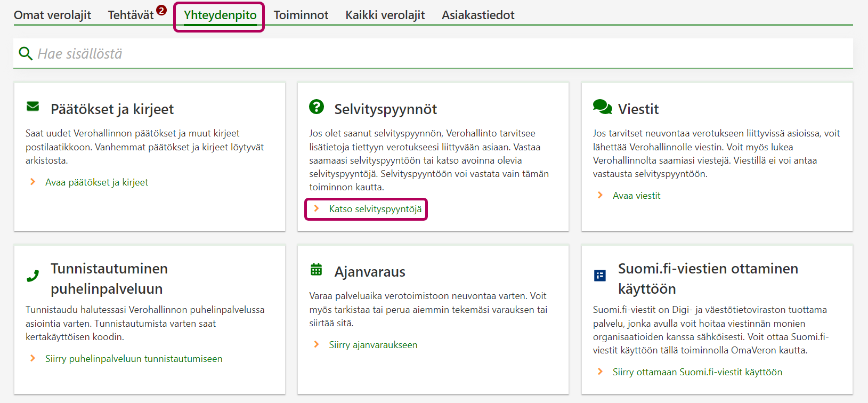Click the magnifying glass search icon

click(25, 53)
